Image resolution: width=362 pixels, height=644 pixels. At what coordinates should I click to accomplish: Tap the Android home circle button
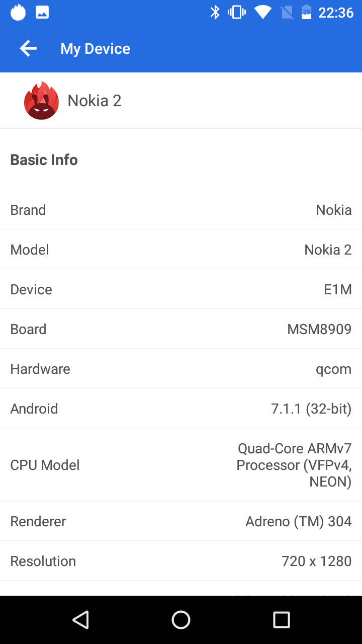(181, 620)
